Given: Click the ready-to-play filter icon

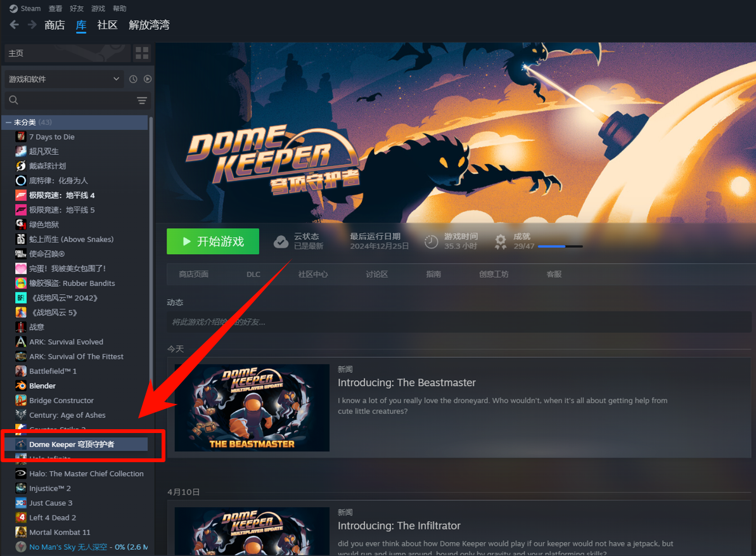Looking at the screenshot, I should [x=148, y=79].
